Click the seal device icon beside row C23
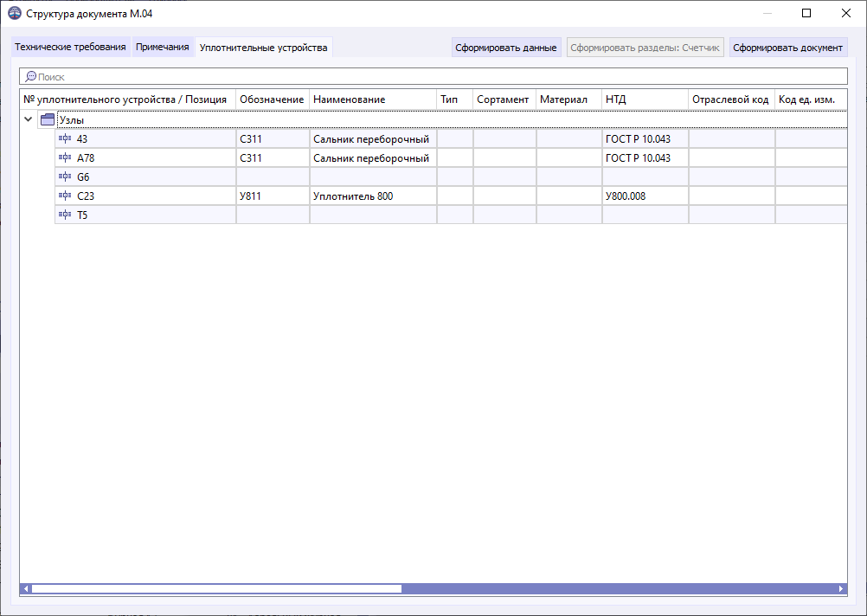The width and height of the screenshot is (867, 616). [x=65, y=196]
